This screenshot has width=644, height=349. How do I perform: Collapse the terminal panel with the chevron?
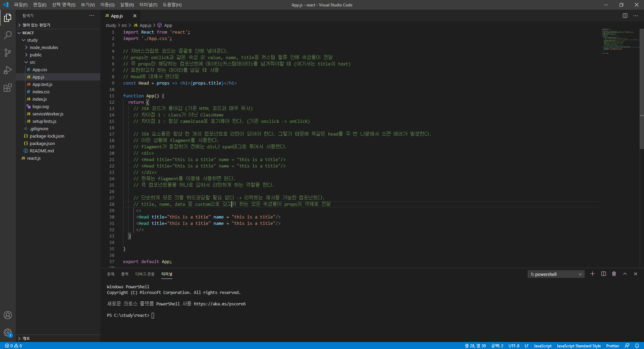[x=625, y=274]
